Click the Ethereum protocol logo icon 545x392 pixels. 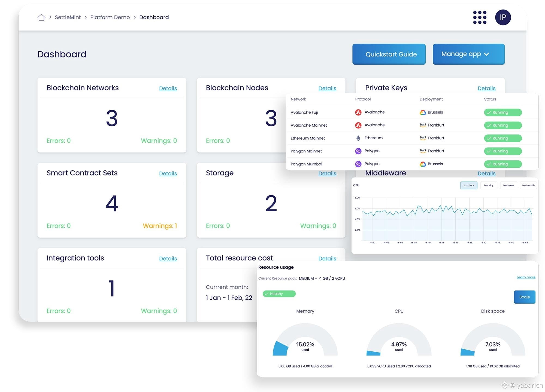(x=358, y=138)
